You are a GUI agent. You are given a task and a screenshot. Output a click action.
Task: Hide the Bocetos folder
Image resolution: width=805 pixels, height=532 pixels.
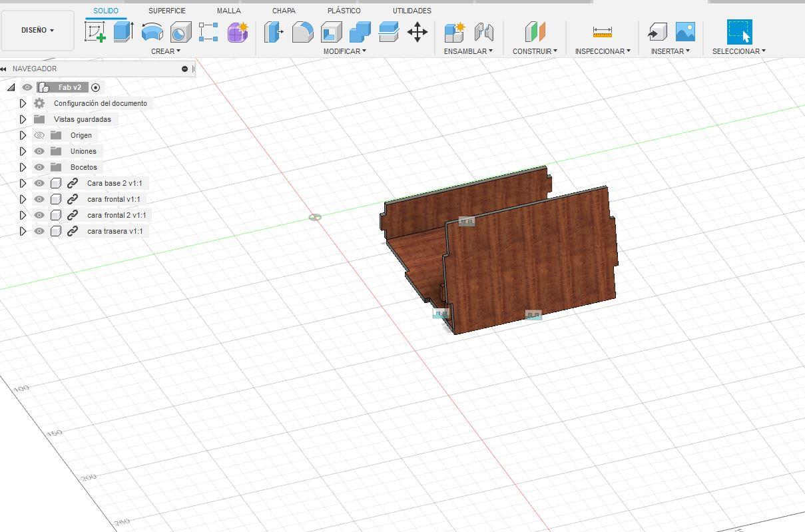coord(39,167)
